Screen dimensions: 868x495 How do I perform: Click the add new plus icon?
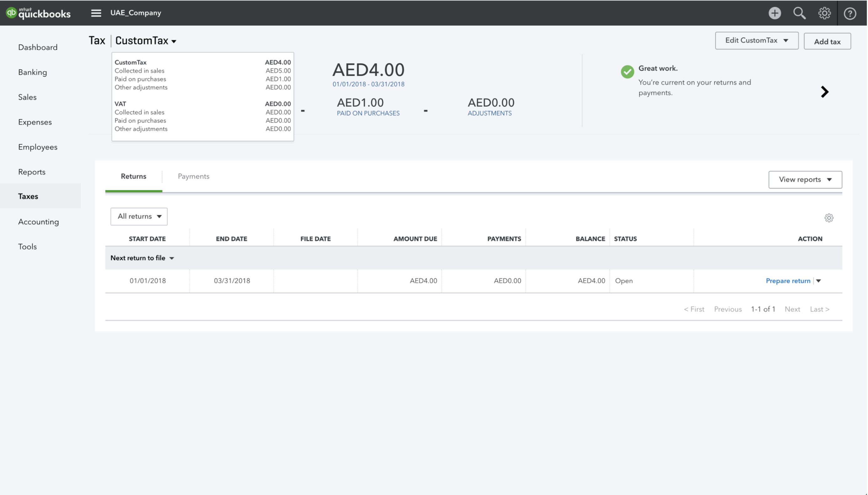(x=775, y=13)
